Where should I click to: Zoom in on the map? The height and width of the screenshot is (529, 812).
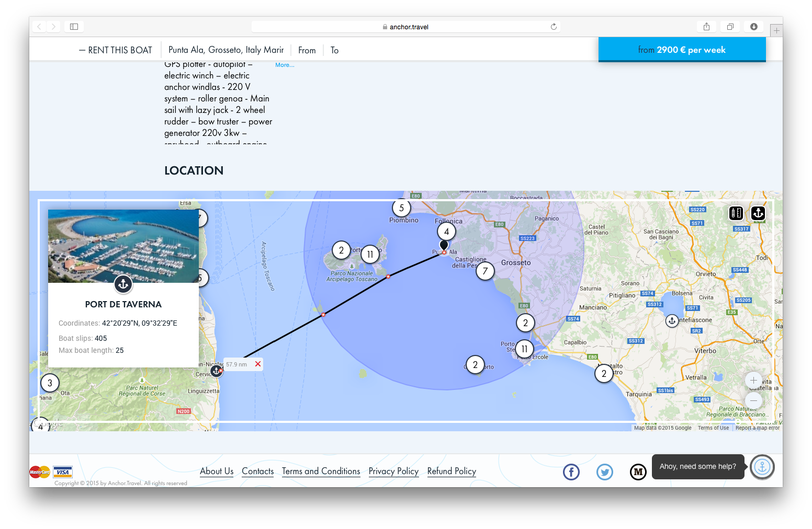[x=753, y=380]
